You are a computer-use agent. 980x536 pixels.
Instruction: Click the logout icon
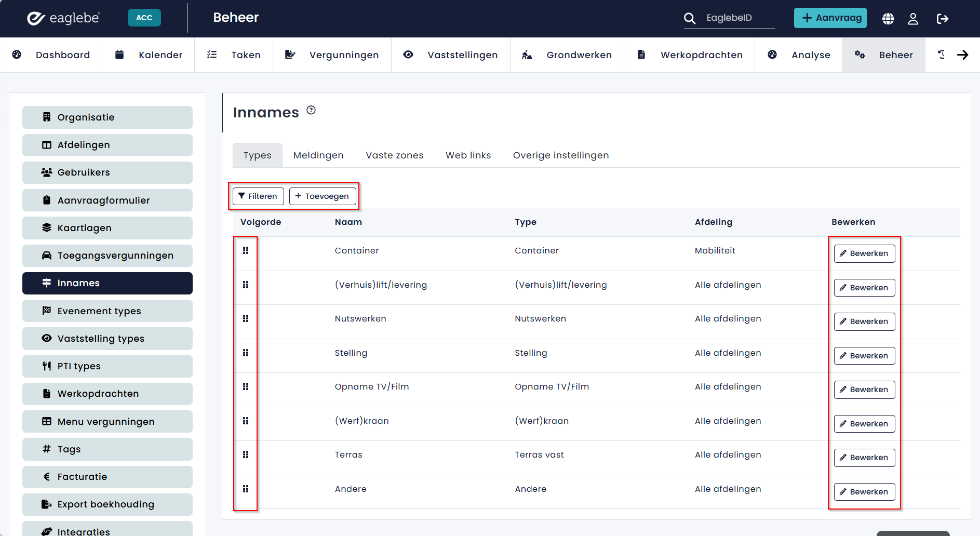(x=943, y=19)
